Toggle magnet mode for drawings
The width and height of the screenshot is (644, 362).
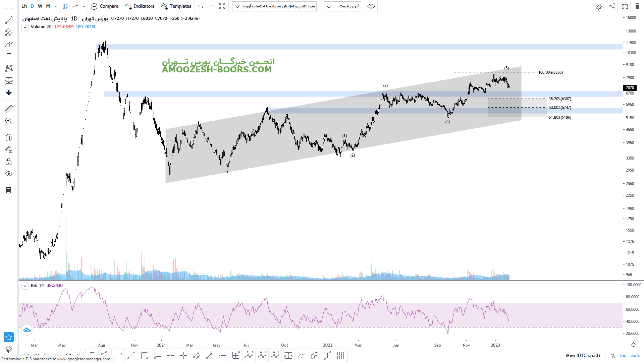point(9,137)
